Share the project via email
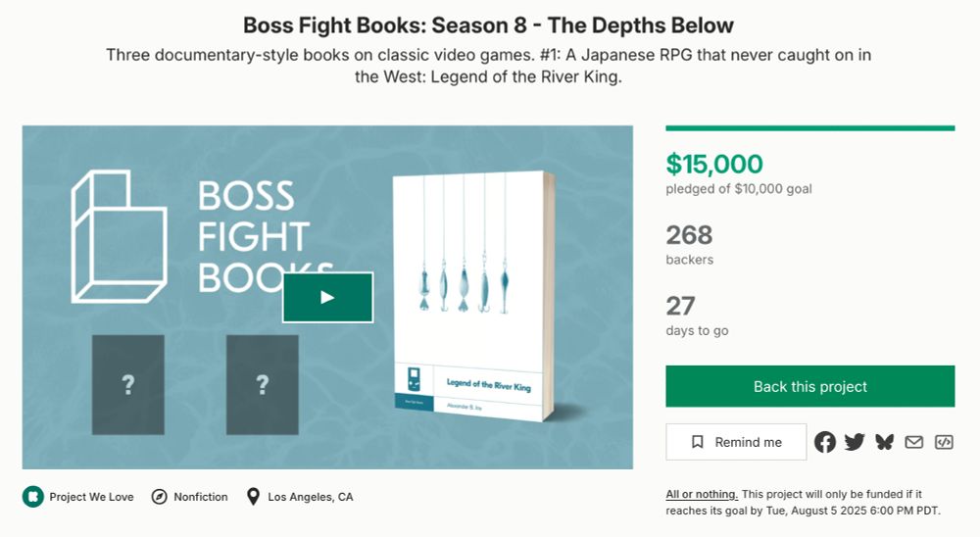 tap(914, 442)
